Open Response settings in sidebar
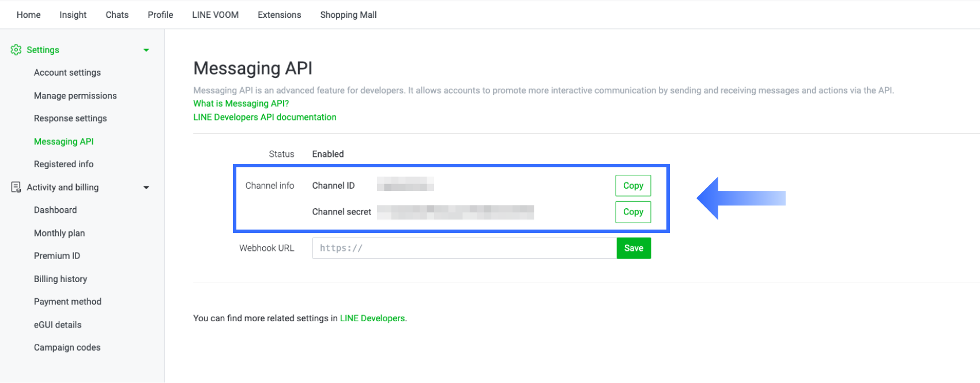980x383 pixels. [70, 118]
